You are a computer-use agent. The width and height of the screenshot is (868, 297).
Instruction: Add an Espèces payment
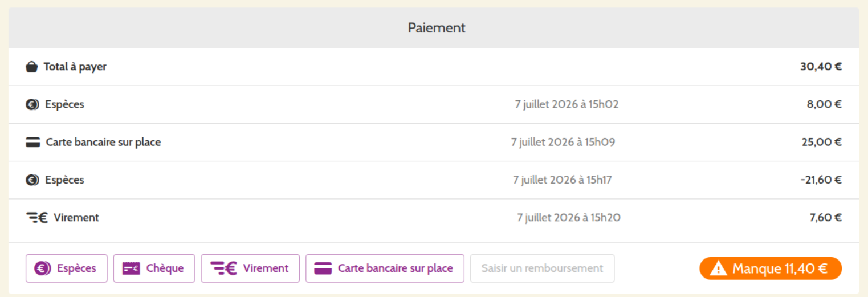[66, 268]
